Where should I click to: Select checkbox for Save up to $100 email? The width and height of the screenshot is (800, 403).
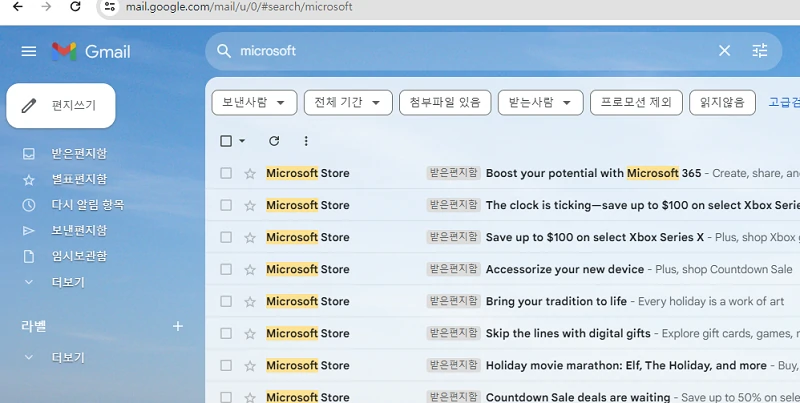click(226, 237)
